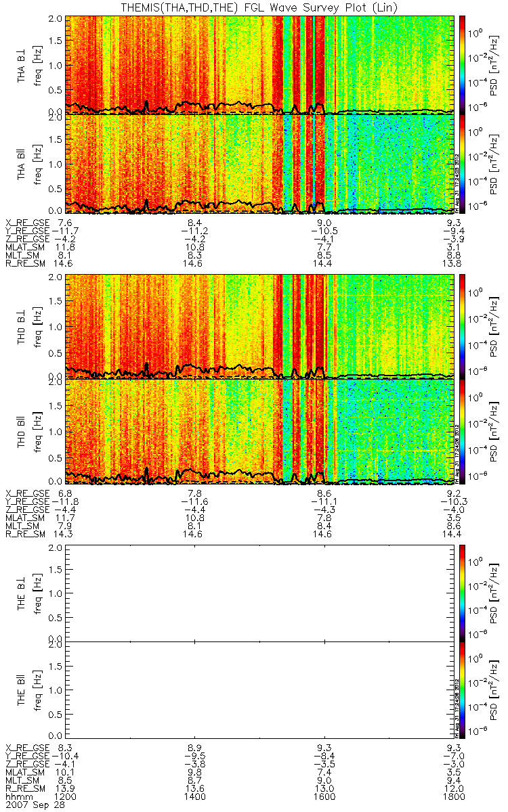
Task: Click the THD B∥ axis label
Action: click(x=22, y=431)
